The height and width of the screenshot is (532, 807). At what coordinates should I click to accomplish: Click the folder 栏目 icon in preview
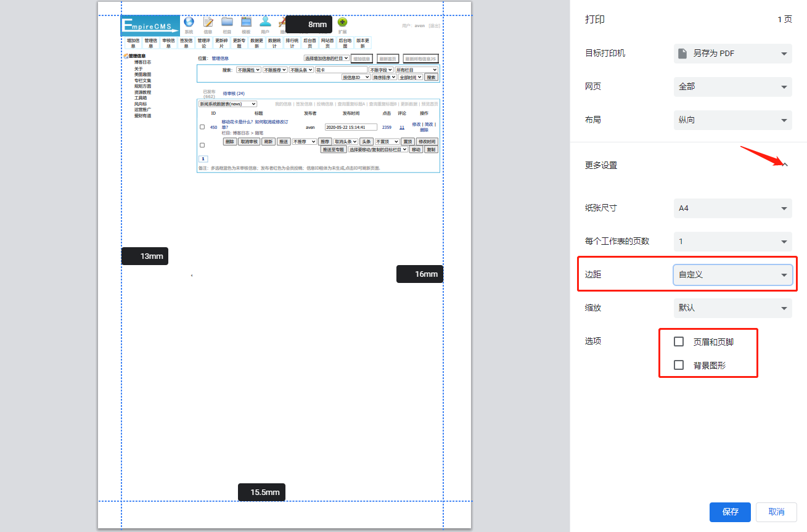[227, 22]
